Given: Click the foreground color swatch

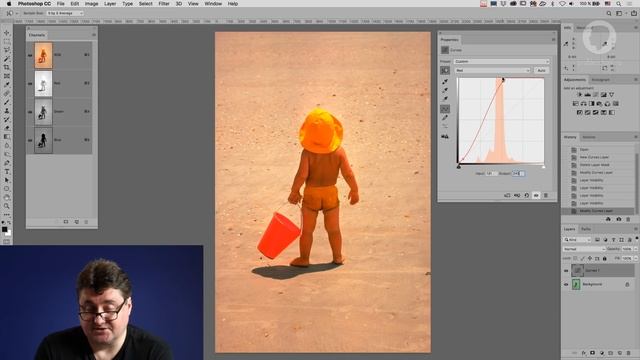Looking at the screenshot, I should pyautogui.click(x=4, y=230).
